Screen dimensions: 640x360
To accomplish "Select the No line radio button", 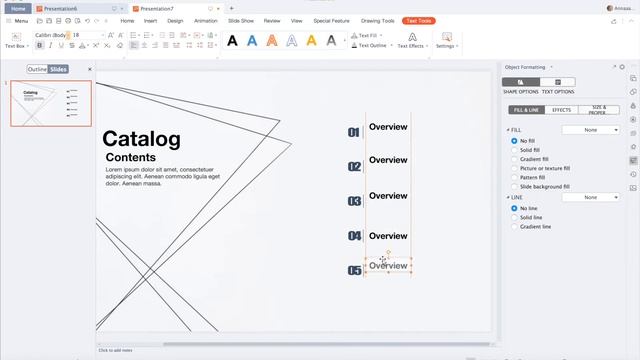I will pyautogui.click(x=514, y=208).
